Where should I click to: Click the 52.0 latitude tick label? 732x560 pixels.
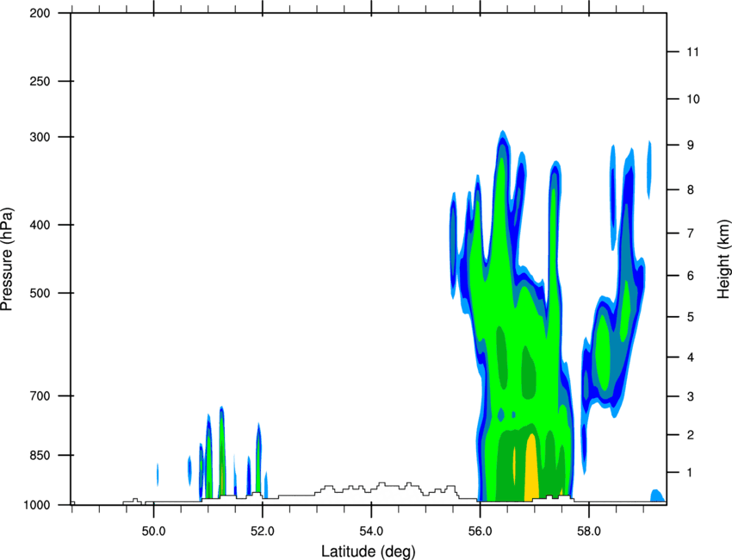point(263,532)
